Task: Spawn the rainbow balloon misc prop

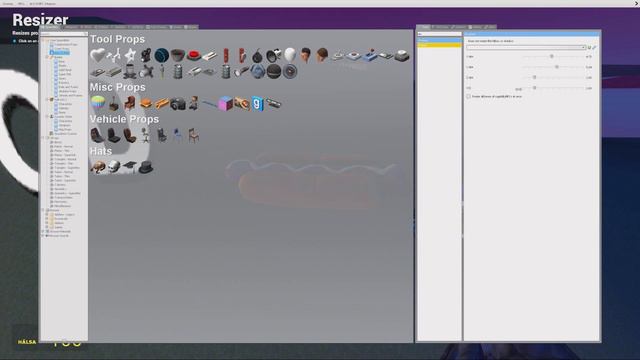Action: click(x=98, y=103)
